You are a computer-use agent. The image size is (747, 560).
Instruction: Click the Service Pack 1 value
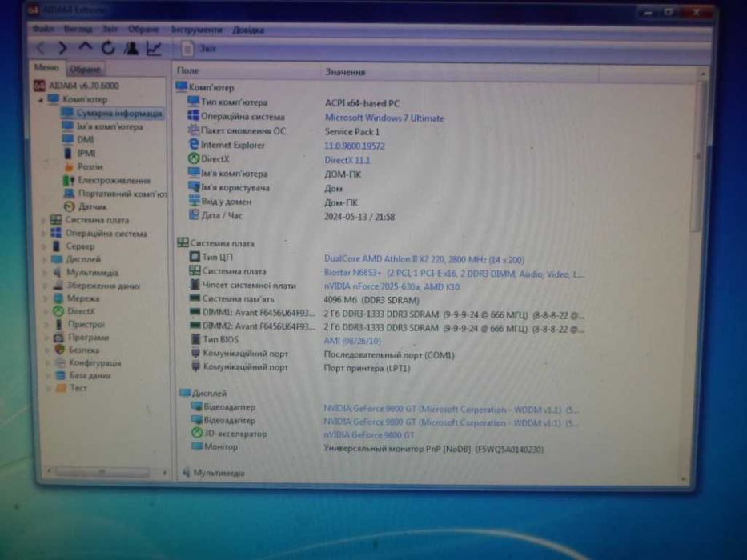[x=352, y=132]
